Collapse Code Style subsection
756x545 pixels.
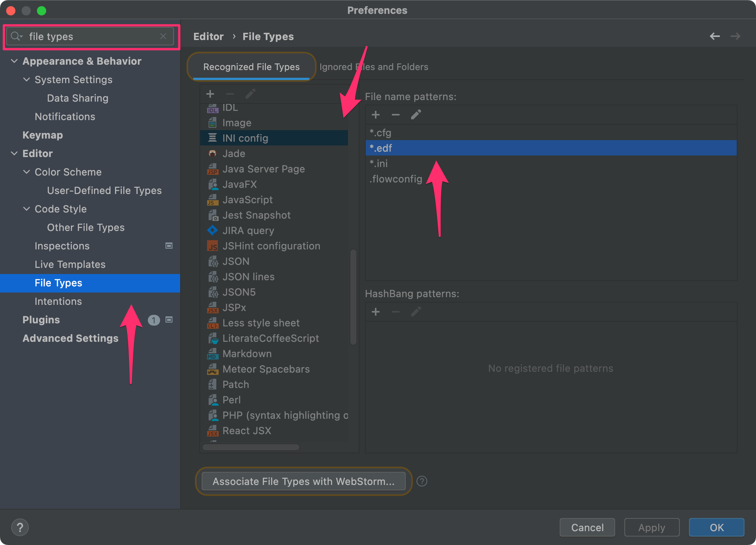[x=27, y=209]
